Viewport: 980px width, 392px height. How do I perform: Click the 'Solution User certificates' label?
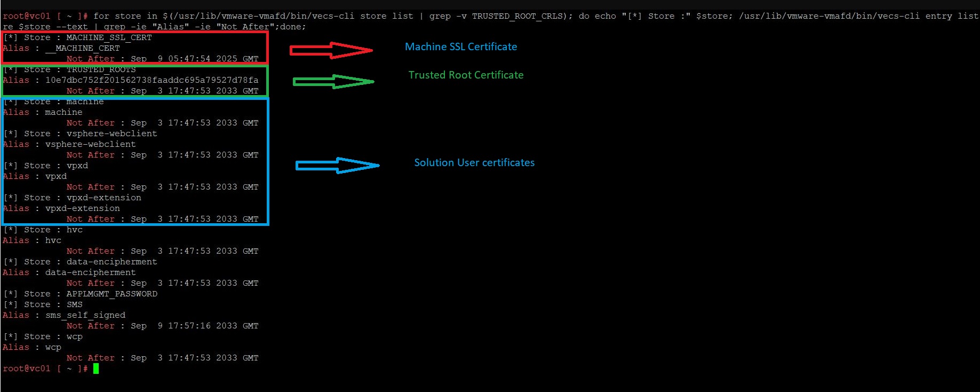coord(474,162)
